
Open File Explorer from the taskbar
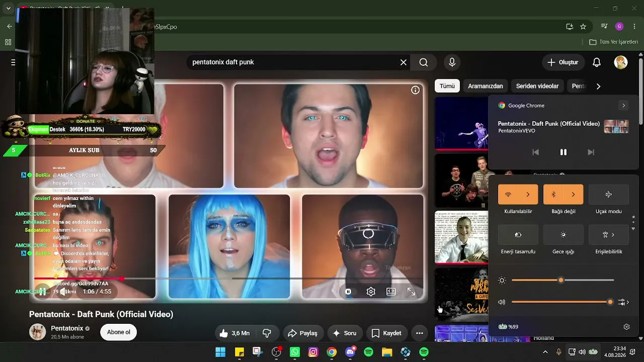(387, 352)
